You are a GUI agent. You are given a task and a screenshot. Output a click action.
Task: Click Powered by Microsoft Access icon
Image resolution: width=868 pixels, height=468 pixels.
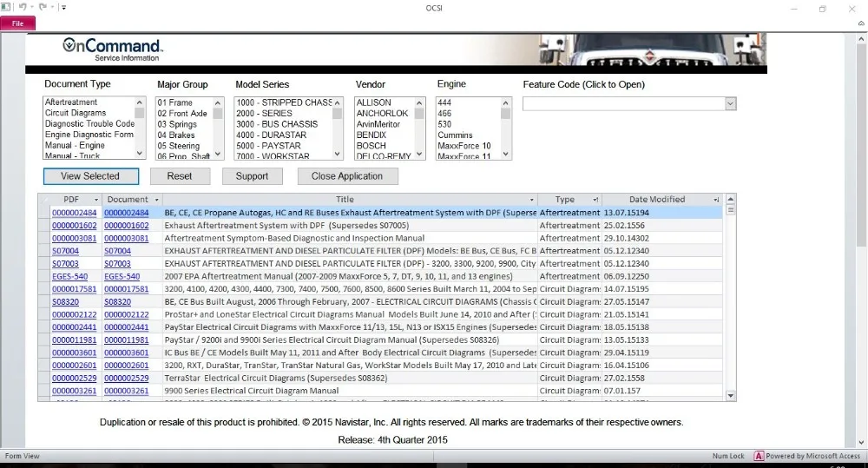[759, 456]
